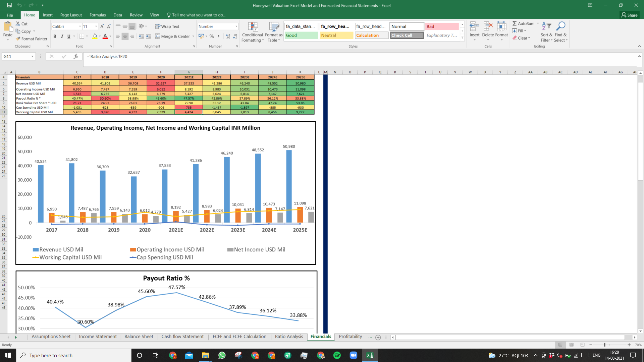This screenshot has height=362, width=644.
Task: Open Find & Select magnifier menu
Action: (560, 32)
